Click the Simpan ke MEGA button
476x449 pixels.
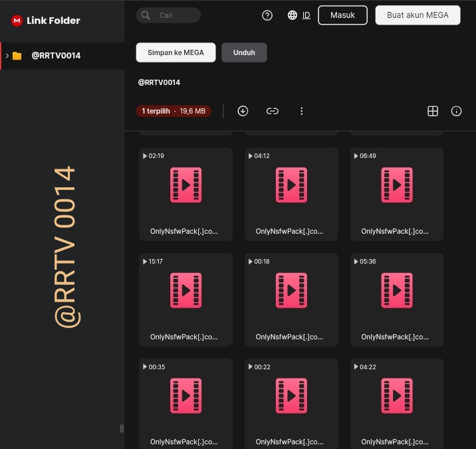[x=176, y=52]
